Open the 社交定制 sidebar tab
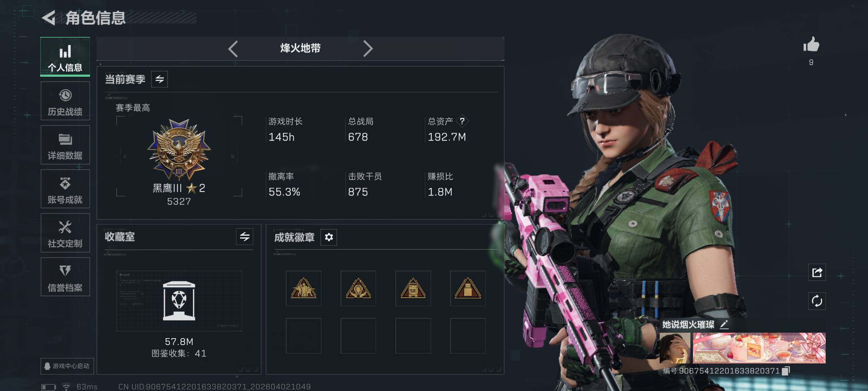Viewport: 868px width, 391px height. pos(65,233)
